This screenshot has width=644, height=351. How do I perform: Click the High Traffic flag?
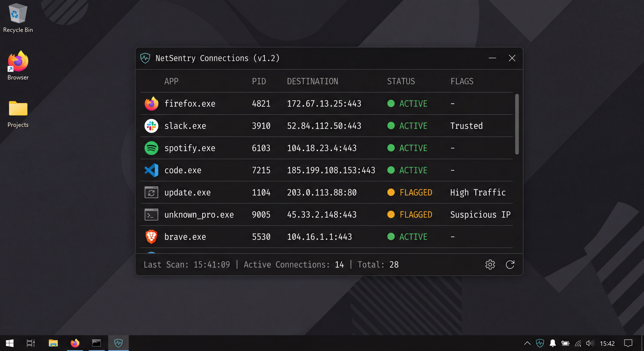(x=478, y=192)
